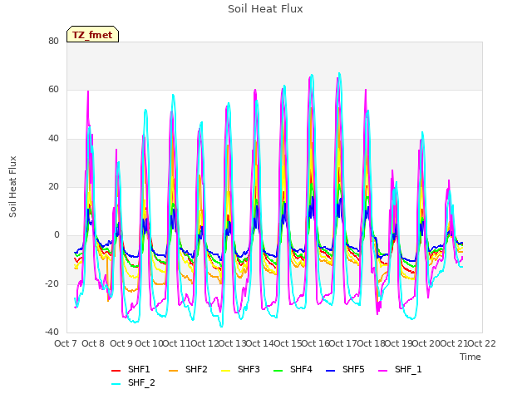Click the TZ_fmet annotation label
This screenshot has width=532, height=399.
coord(92,35)
